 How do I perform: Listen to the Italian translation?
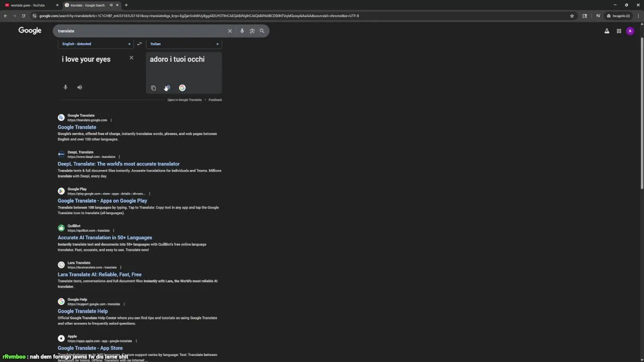point(167,88)
